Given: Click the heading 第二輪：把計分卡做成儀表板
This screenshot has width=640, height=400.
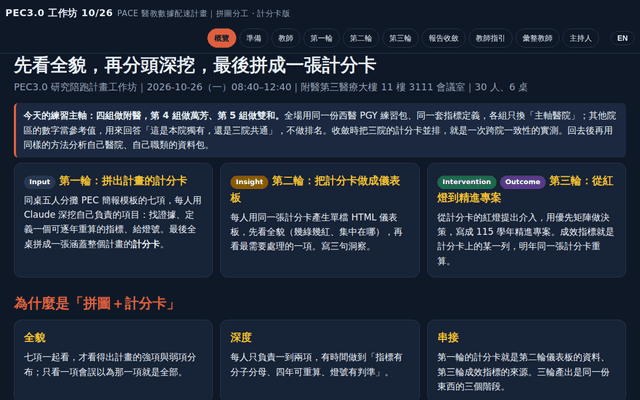Looking at the screenshot, I should [x=315, y=189].
